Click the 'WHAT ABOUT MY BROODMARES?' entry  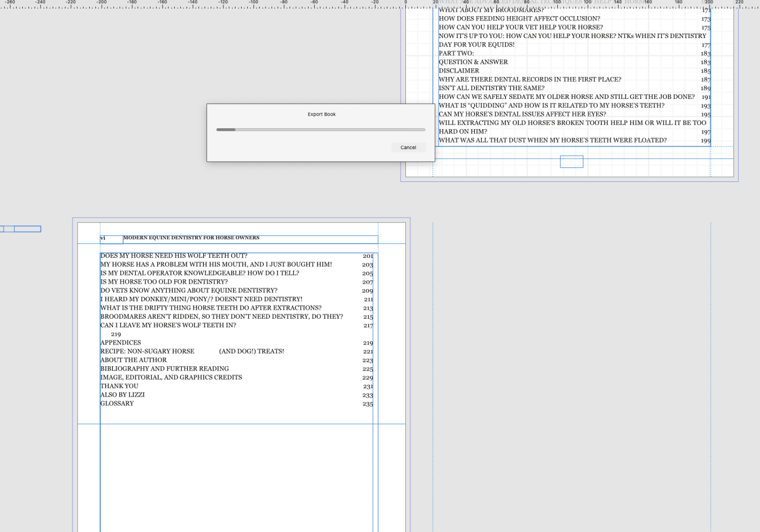pyautogui.click(x=490, y=10)
